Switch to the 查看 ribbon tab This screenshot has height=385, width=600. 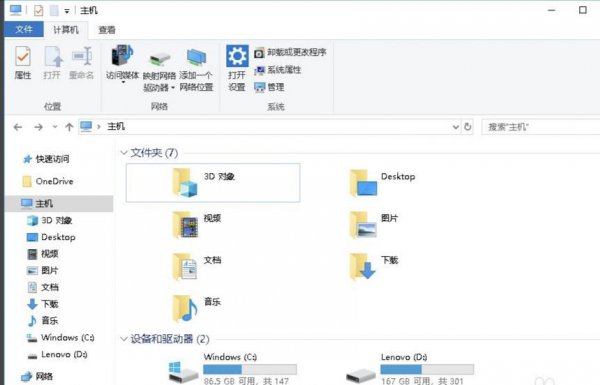pyautogui.click(x=107, y=29)
